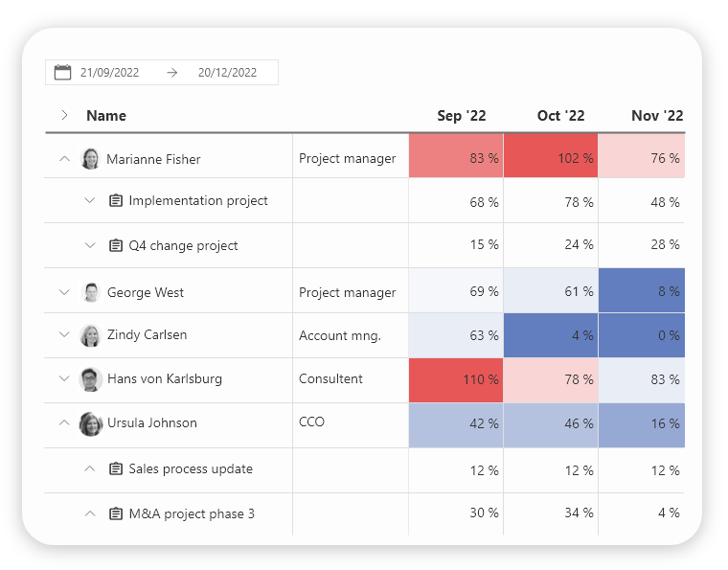Expand the Zindy Carlsen row
The height and width of the screenshot is (570, 728).
(64, 335)
